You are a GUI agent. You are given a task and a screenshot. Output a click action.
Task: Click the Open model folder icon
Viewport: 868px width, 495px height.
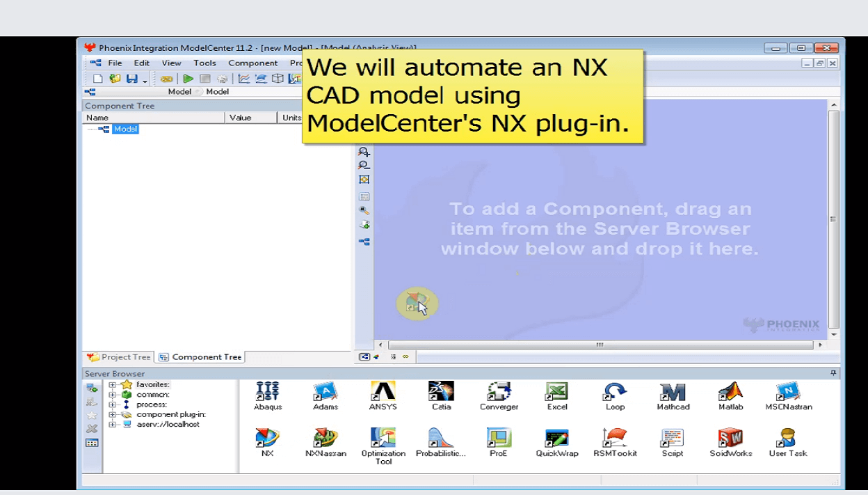115,79
